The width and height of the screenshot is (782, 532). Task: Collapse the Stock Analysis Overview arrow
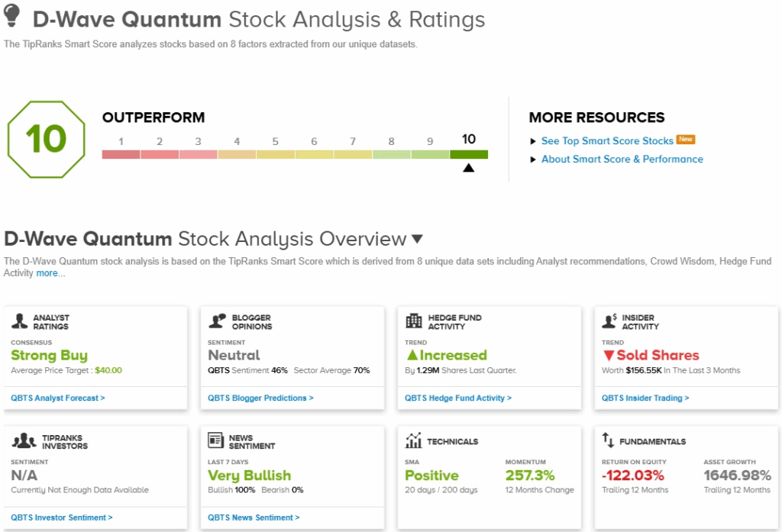[417, 239]
